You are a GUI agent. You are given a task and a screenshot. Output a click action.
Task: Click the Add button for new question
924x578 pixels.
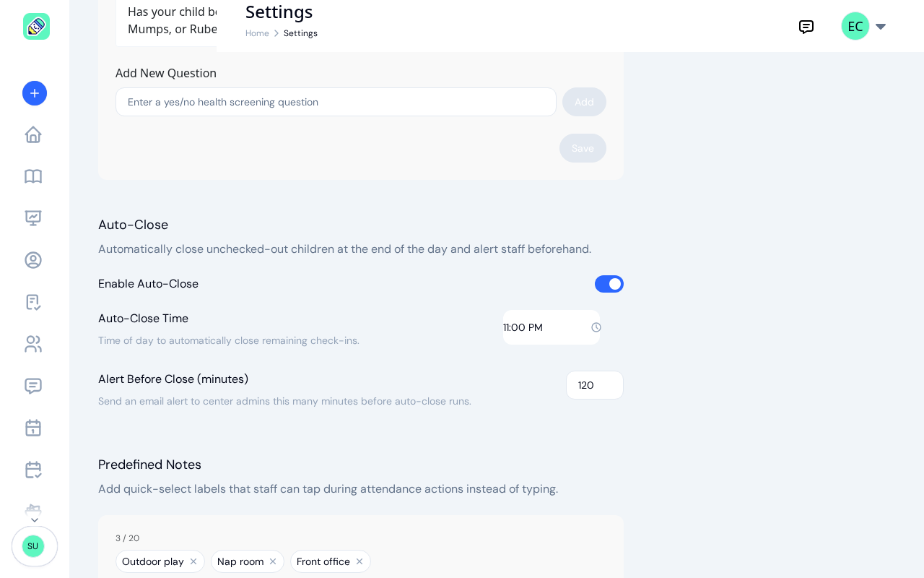[584, 102]
